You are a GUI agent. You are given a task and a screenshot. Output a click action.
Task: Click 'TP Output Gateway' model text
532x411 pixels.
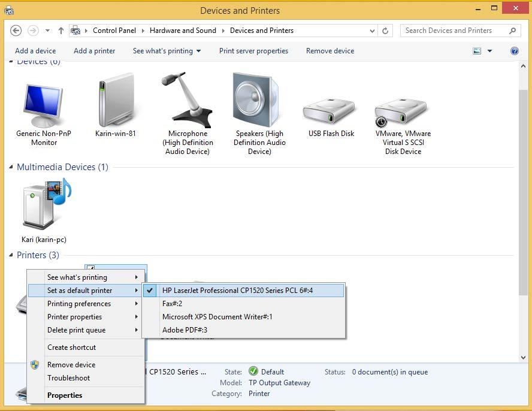pos(279,383)
